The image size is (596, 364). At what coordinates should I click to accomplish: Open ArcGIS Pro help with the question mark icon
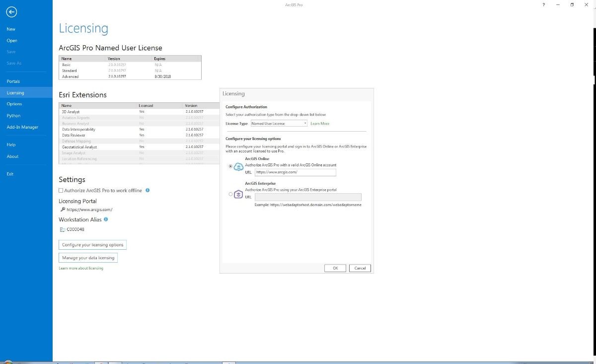543,5
